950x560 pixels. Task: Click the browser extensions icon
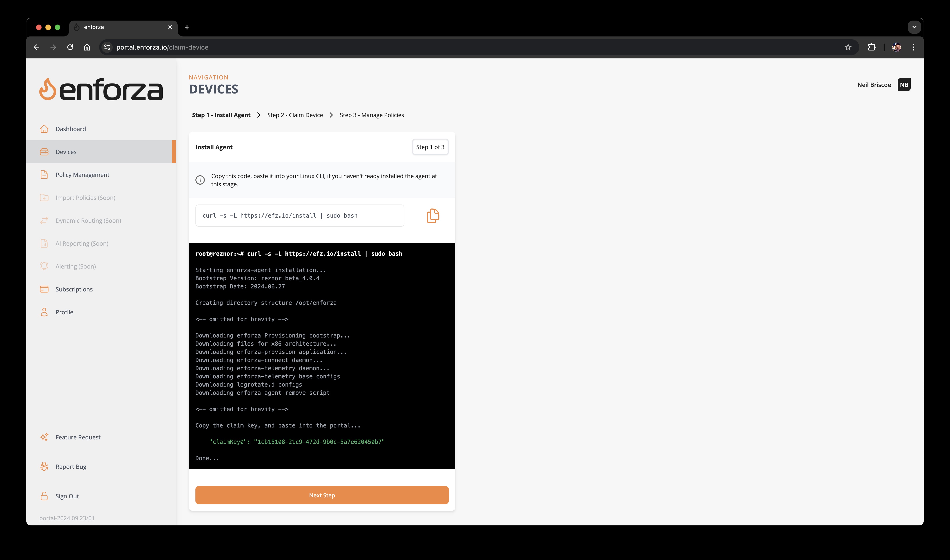click(x=872, y=47)
